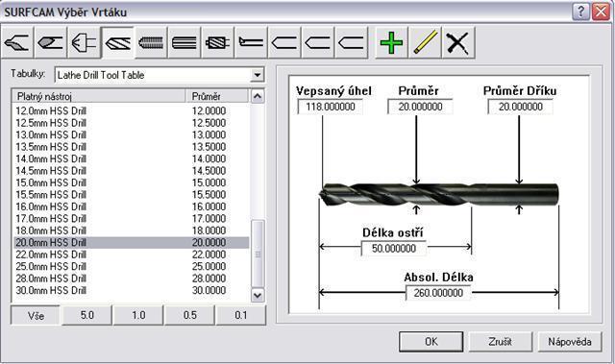615x364 pixels.
Task: Select the reamer tool type icon
Action: click(184, 42)
